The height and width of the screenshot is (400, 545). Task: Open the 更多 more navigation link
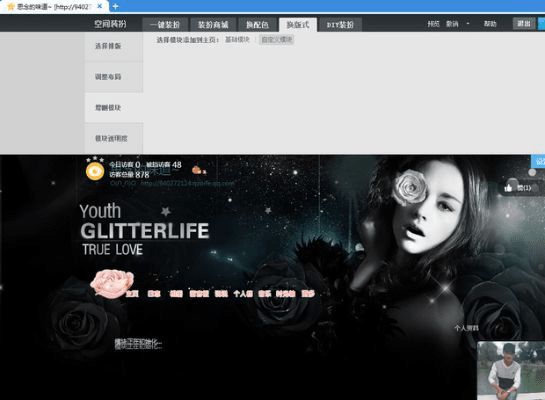pos(308,294)
